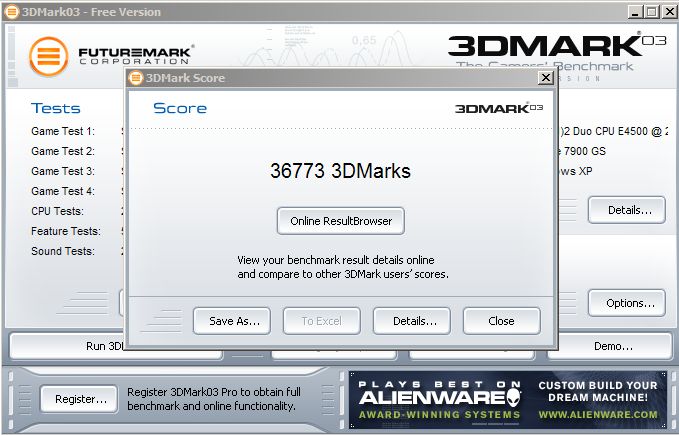Close the score dialog with Close button
Image resolution: width=679 pixels, height=435 pixels.
(x=502, y=321)
